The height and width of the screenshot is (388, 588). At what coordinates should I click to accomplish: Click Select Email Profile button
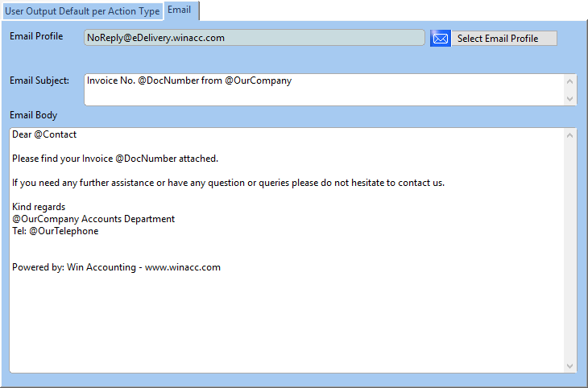pos(504,39)
